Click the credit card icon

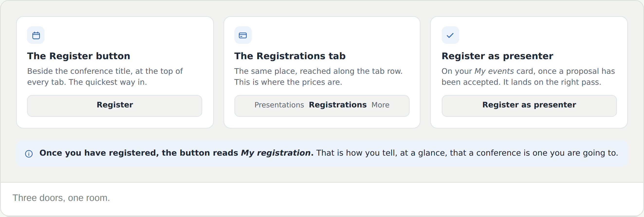(x=243, y=35)
